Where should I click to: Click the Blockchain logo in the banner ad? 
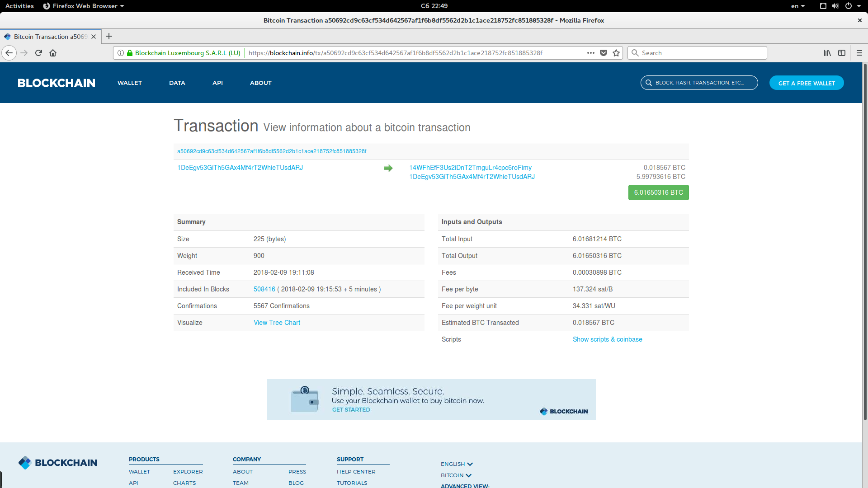click(564, 411)
